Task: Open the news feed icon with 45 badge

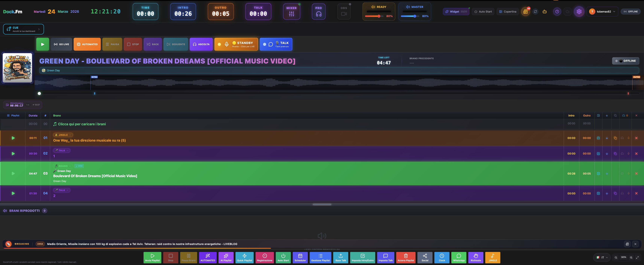Action: pyautogui.click(x=525, y=11)
